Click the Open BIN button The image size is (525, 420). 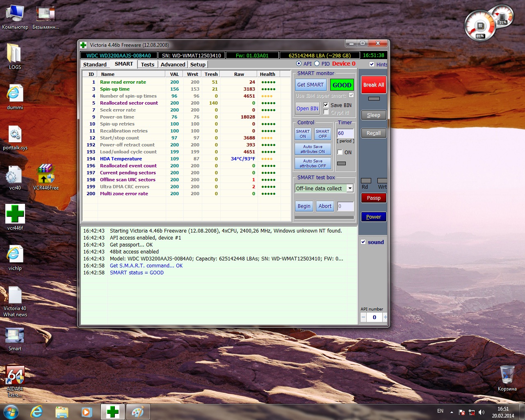pyautogui.click(x=307, y=109)
